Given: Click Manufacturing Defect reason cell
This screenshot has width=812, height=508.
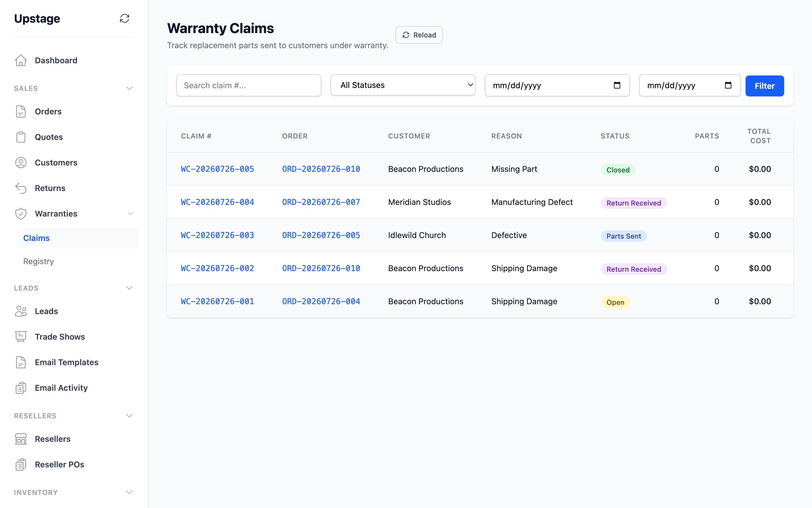Looking at the screenshot, I should [532, 202].
